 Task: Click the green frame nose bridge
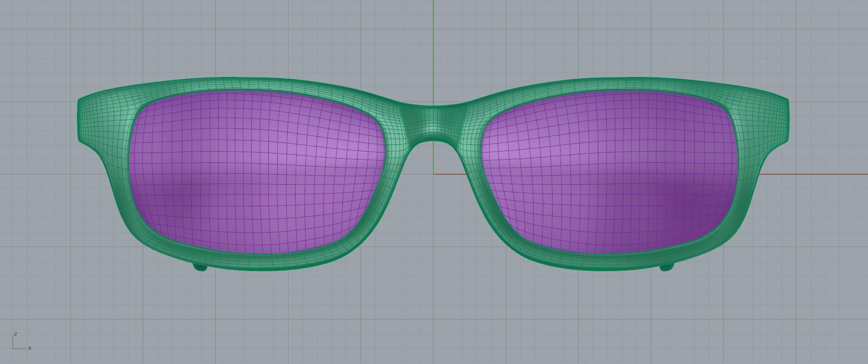click(x=434, y=124)
